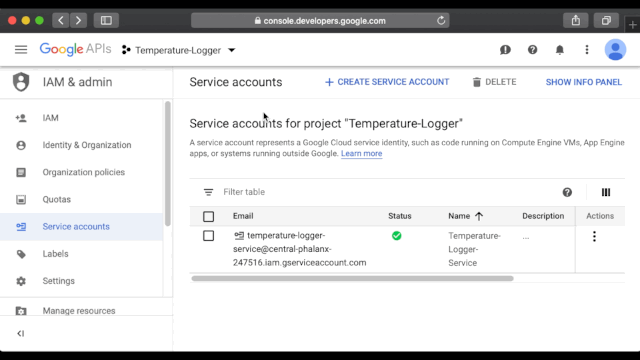Click SHOW INFO PANEL

584,82
